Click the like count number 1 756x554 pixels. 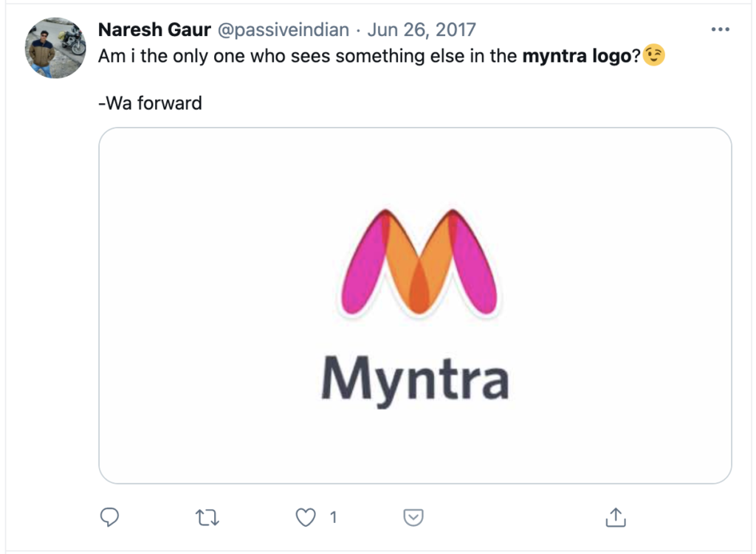[333, 517]
